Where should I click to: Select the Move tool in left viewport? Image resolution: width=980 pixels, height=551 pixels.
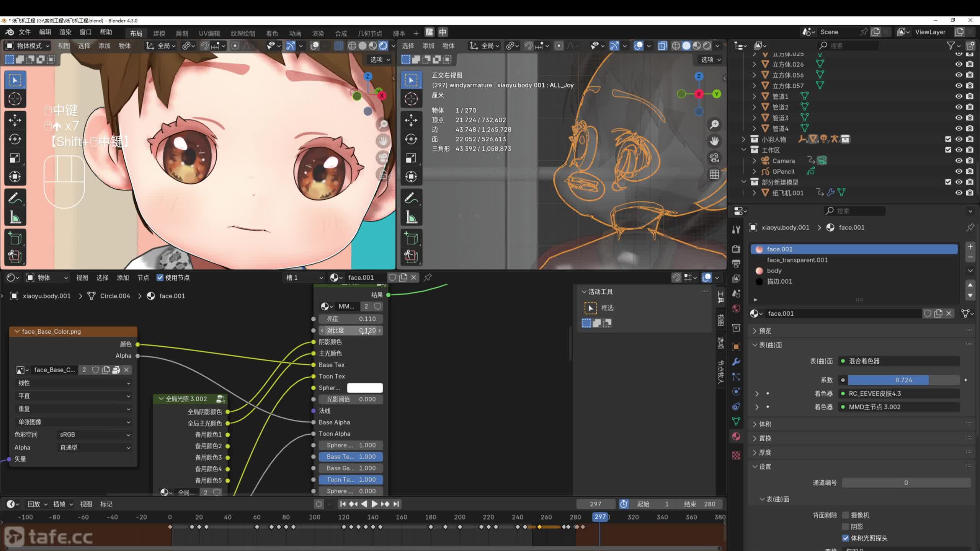pyautogui.click(x=15, y=120)
